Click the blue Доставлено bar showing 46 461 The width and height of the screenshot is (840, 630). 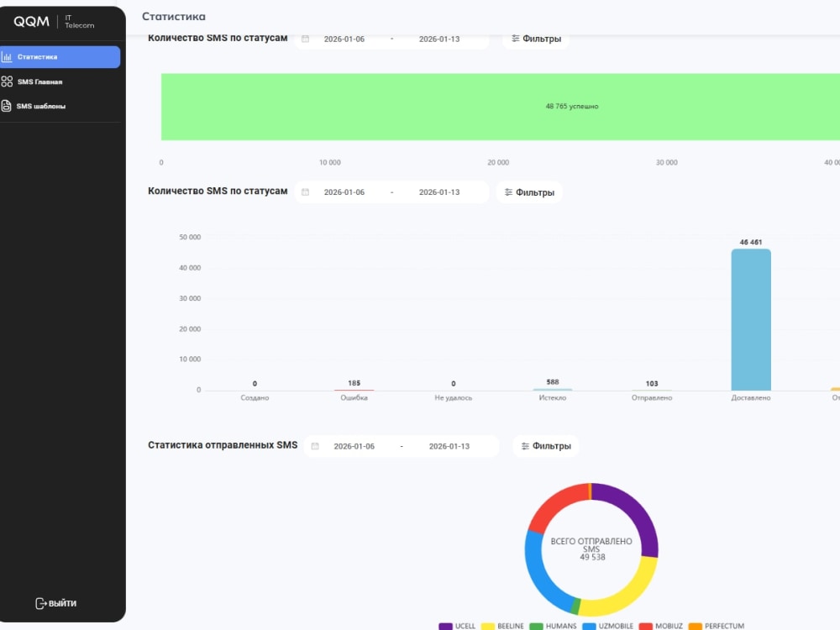point(751,320)
